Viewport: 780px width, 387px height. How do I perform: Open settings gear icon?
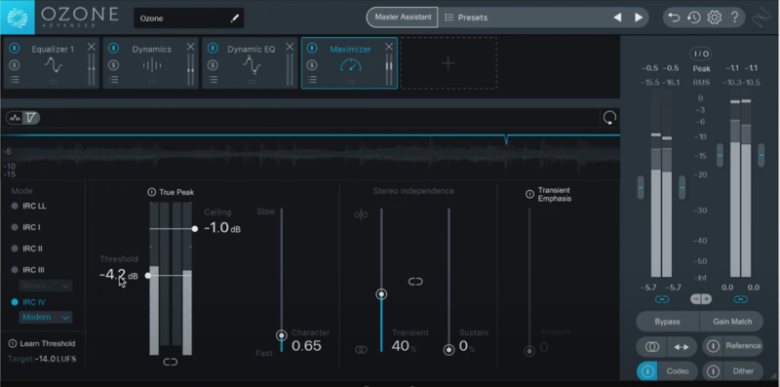[714, 17]
